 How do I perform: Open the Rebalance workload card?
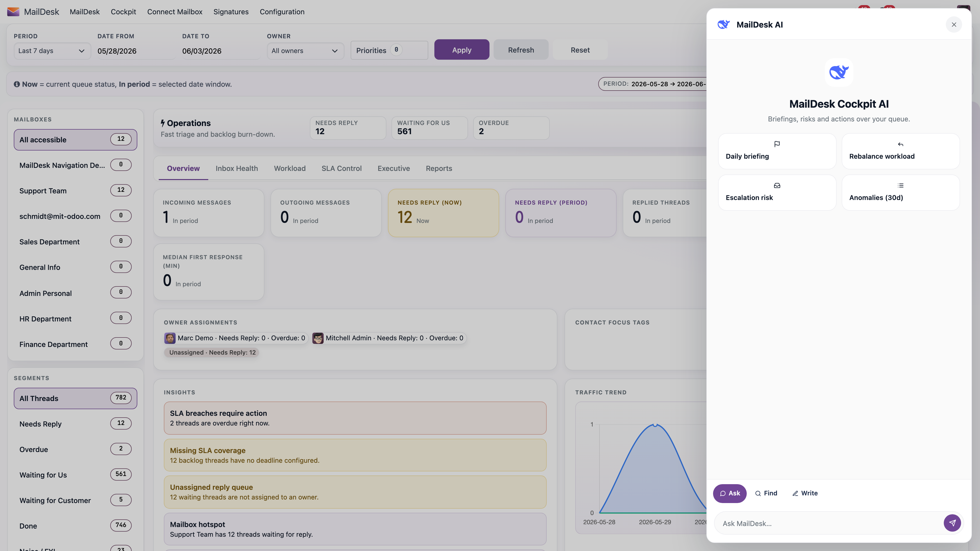point(900,151)
